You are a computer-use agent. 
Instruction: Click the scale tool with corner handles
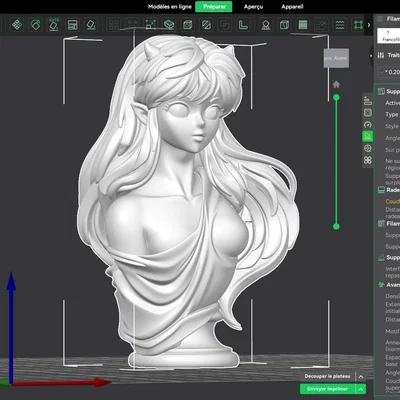tap(150, 25)
